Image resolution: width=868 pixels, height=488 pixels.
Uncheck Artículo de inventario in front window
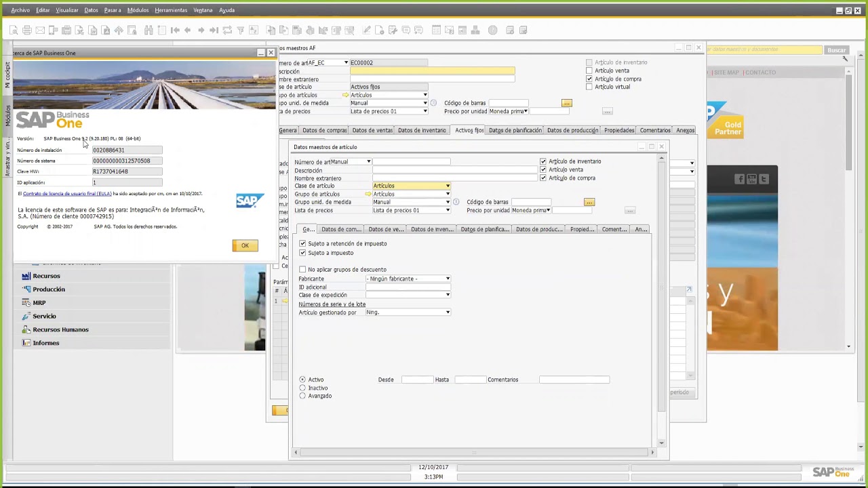(x=543, y=161)
